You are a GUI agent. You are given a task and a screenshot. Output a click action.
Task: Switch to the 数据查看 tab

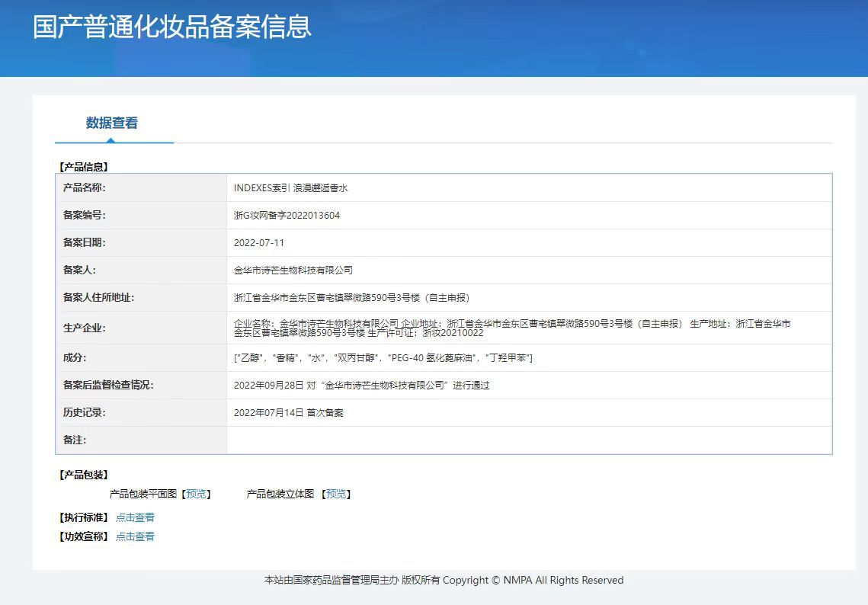[x=112, y=123]
